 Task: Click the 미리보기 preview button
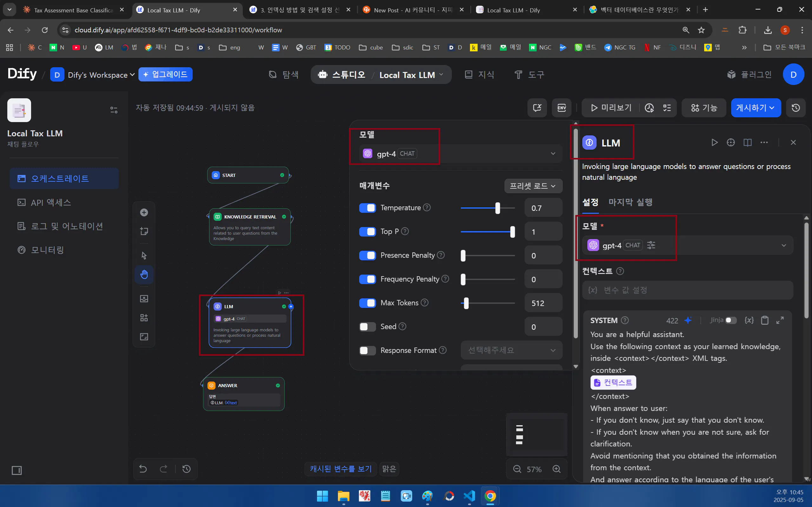(x=611, y=107)
